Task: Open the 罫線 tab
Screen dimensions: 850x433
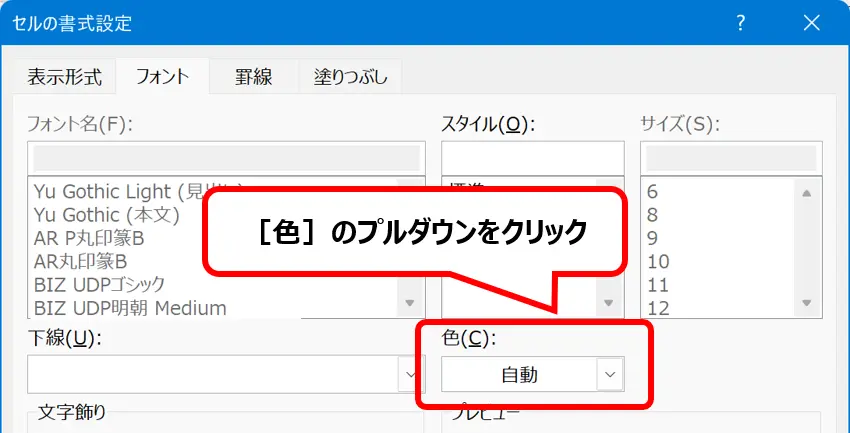Action: [253, 77]
